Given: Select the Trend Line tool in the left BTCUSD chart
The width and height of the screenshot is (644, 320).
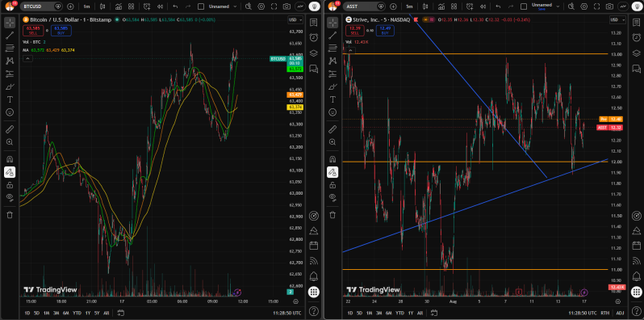Looking at the screenshot, I should (10, 36).
